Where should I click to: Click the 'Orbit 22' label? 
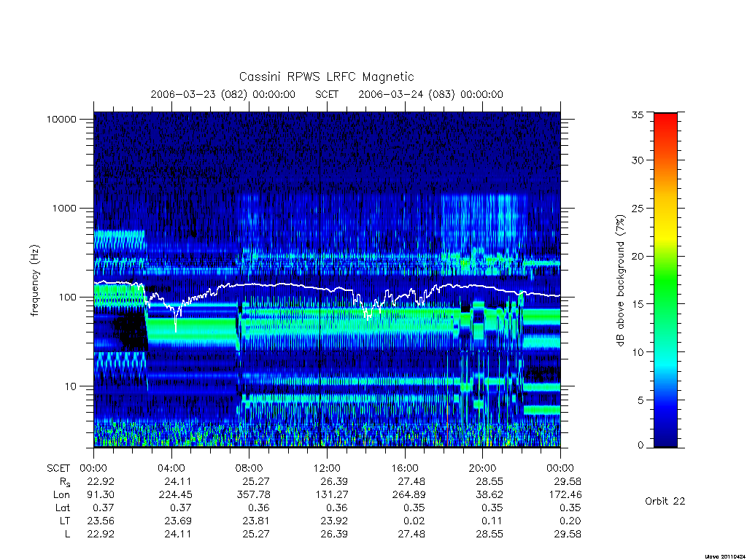tap(665, 501)
